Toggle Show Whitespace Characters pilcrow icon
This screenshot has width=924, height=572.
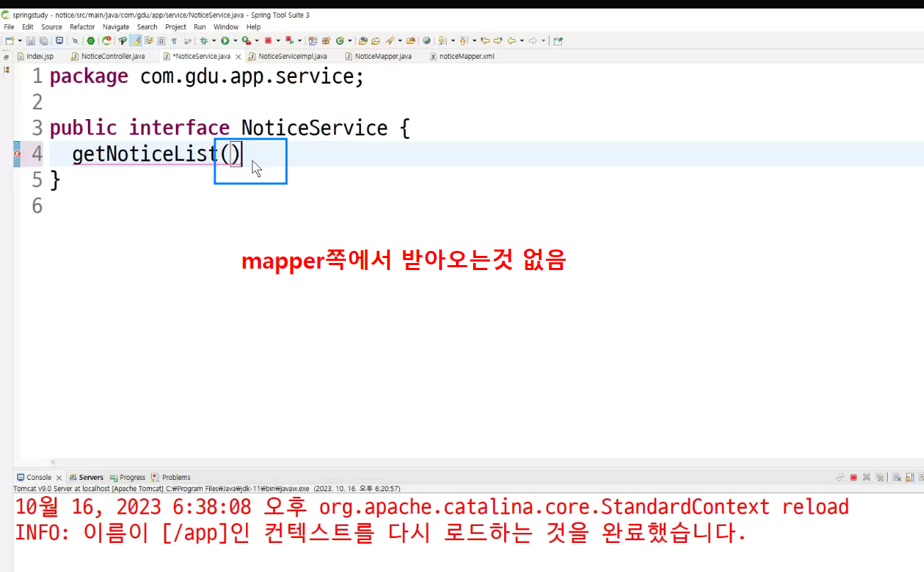(x=174, y=41)
